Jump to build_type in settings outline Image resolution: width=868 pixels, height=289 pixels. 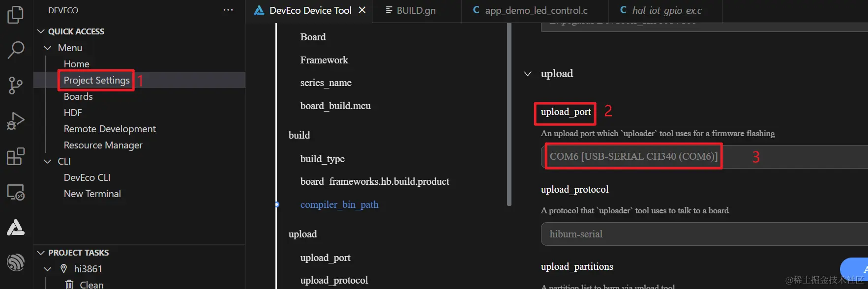322,159
